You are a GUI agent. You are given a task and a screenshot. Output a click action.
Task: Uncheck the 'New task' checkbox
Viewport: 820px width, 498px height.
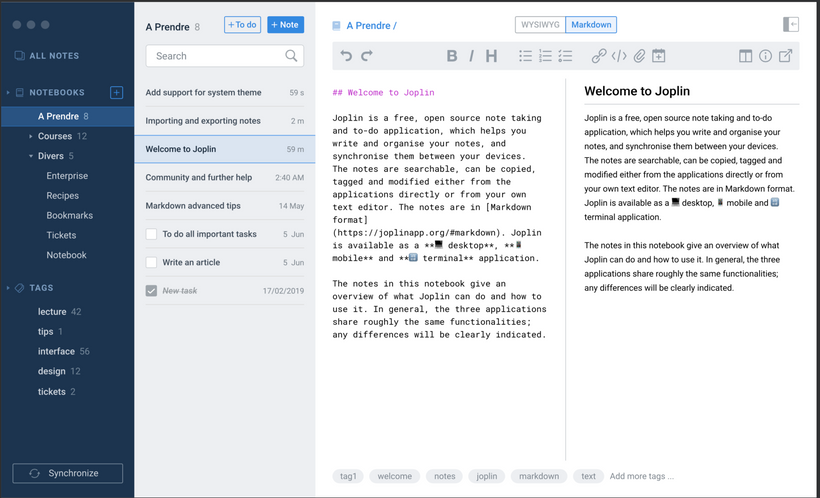(151, 290)
